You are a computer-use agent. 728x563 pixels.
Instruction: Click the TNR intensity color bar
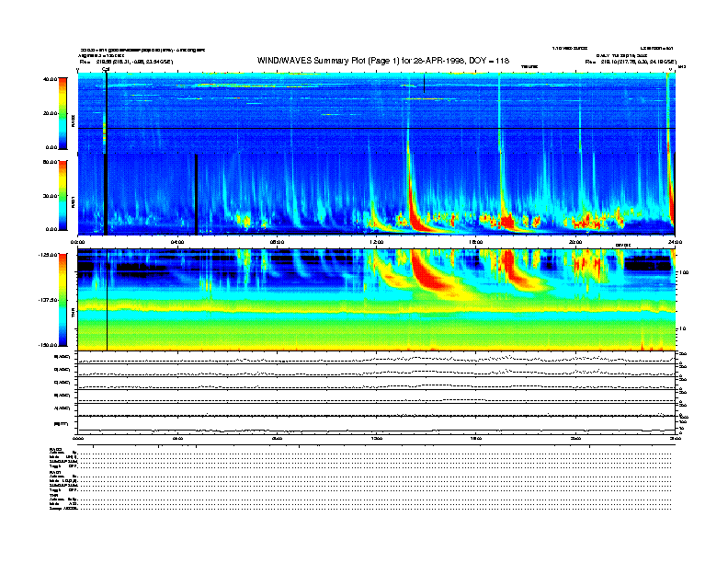tap(63, 300)
